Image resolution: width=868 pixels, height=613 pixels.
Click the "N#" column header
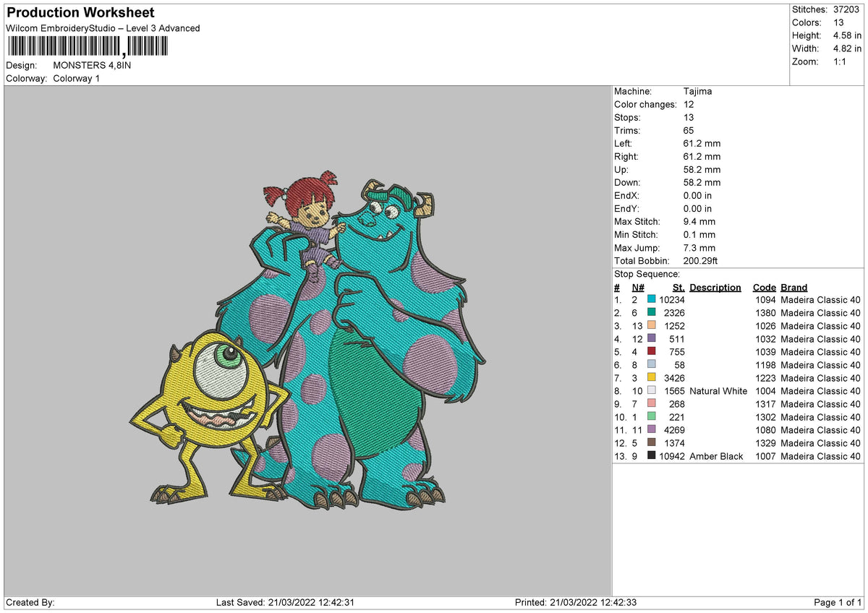(x=638, y=287)
